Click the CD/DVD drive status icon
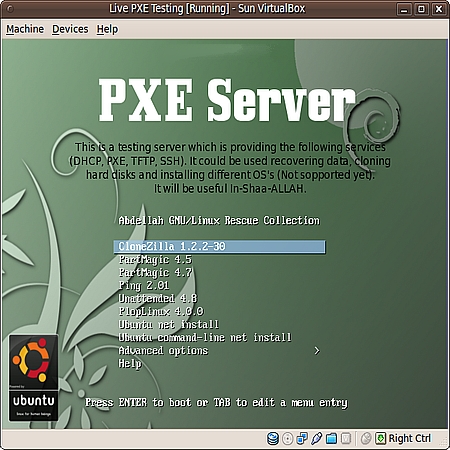The width and height of the screenshot is (450, 450). 287,439
